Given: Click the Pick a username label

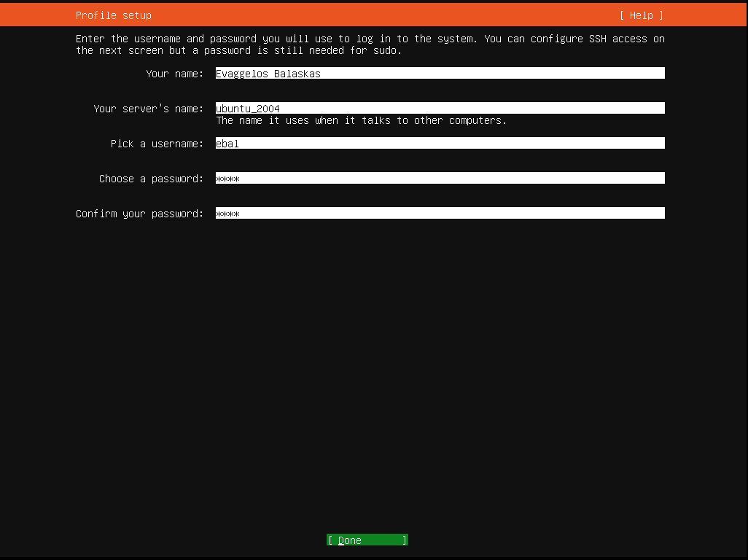Looking at the screenshot, I should coord(157,143).
